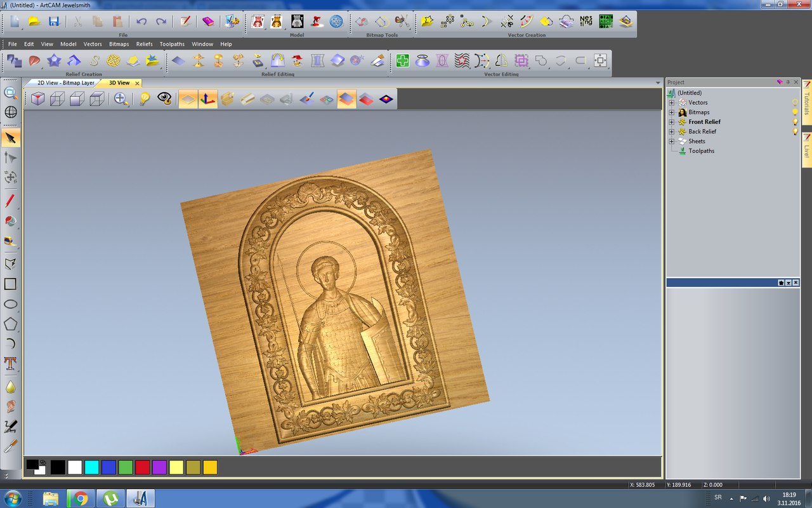Expand the Sheets tree node
The width and height of the screenshot is (812, 508).
click(672, 141)
